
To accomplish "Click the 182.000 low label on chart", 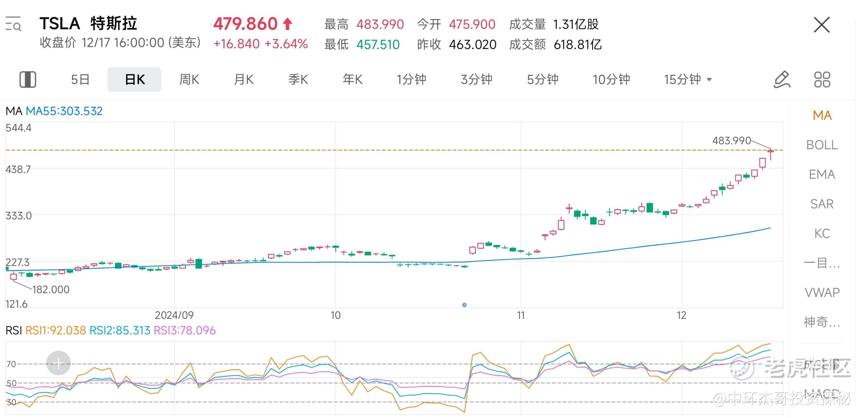I will tap(51, 289).
